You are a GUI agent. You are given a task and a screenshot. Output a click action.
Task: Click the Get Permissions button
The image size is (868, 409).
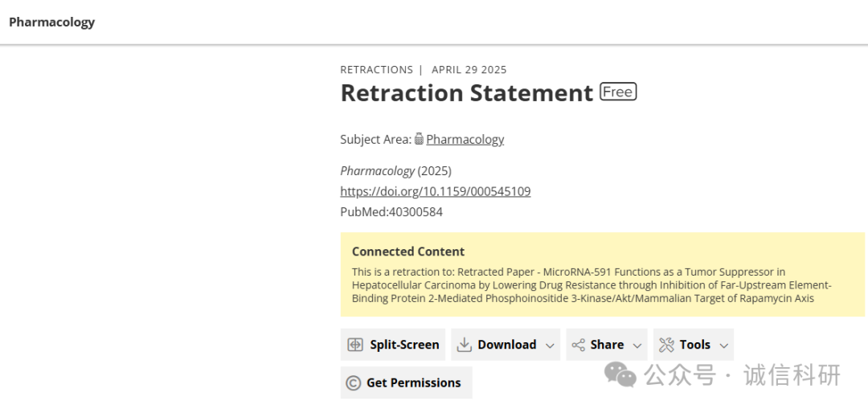point(407,382)
